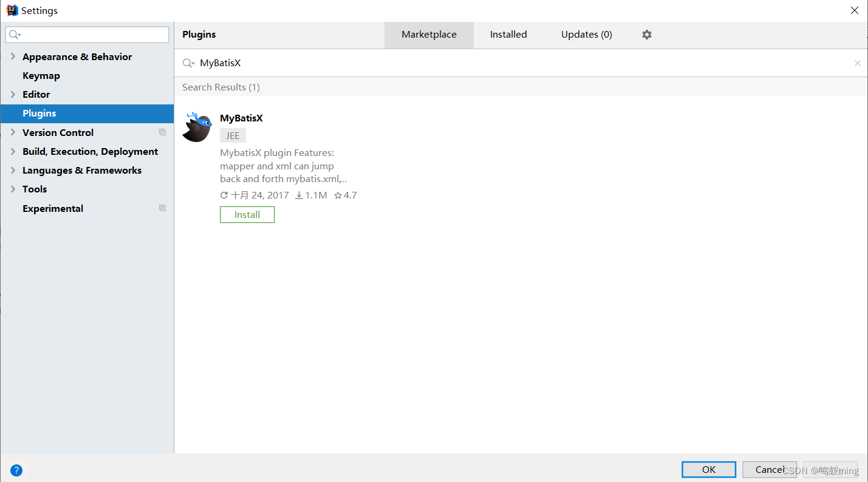
Task: Click Experimental project-level copy icon
Action: pos(162,208)
